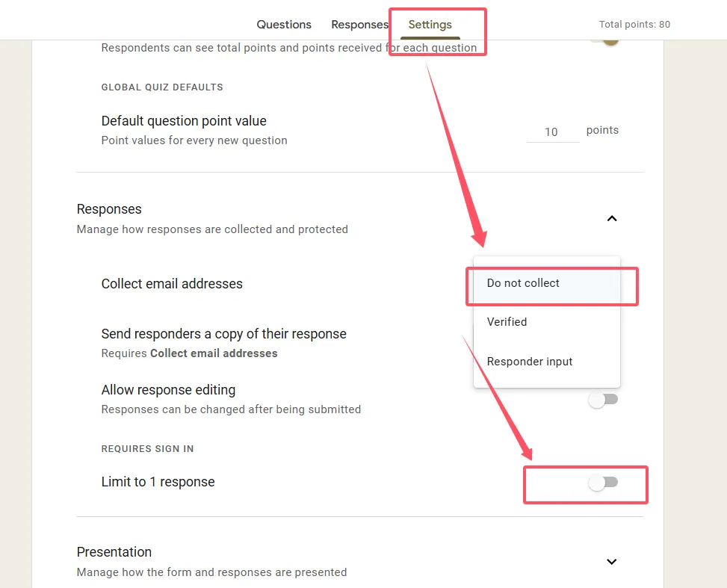Click the "Collect email addresses" label
This screenshot has width=727, height=588.
coord(172,284)
